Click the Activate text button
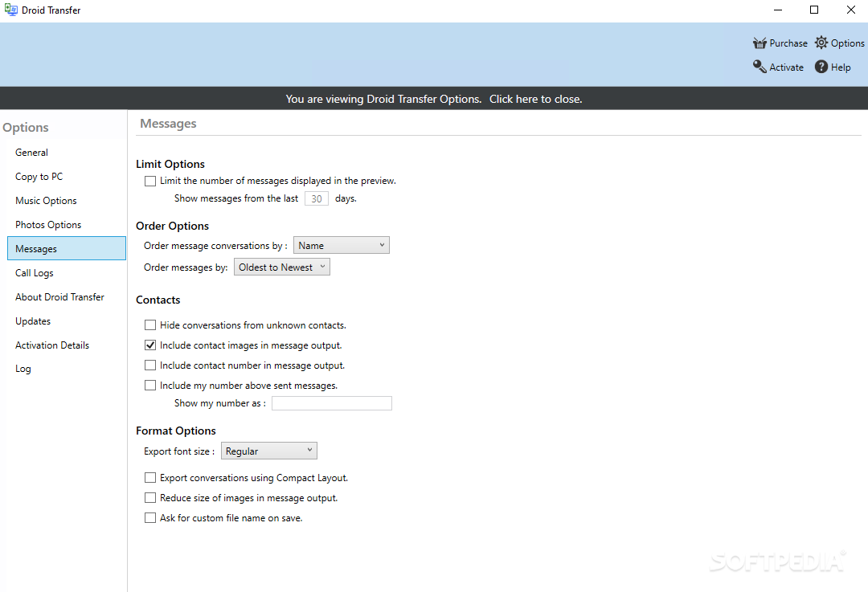 [x=786, y=67]
